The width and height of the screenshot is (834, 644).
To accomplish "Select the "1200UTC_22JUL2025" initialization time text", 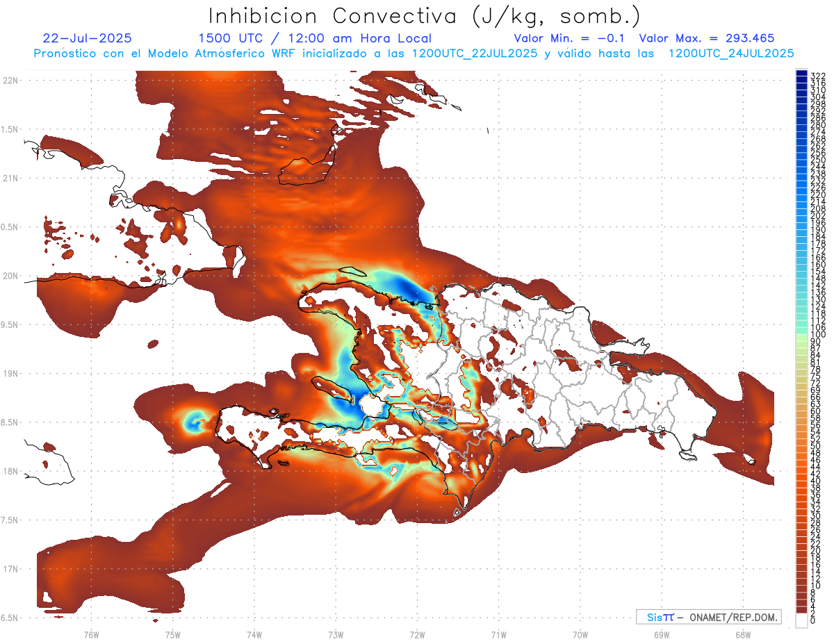I will pos(475,53).
